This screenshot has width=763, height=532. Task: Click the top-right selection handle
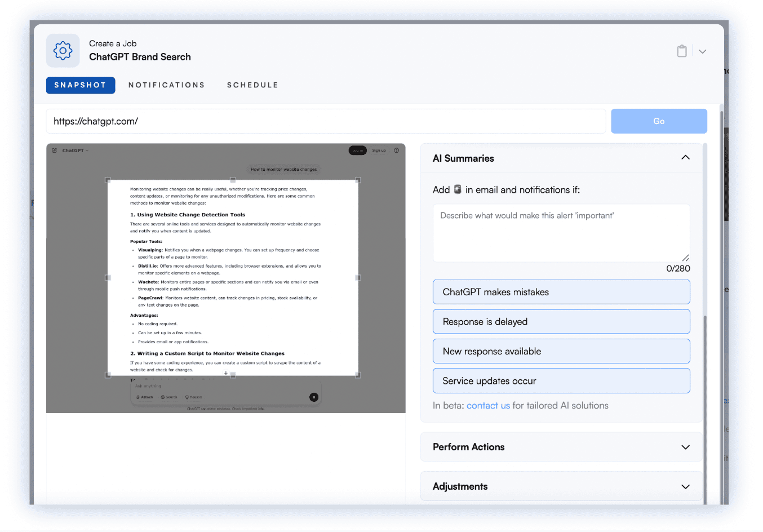[358, 180]
